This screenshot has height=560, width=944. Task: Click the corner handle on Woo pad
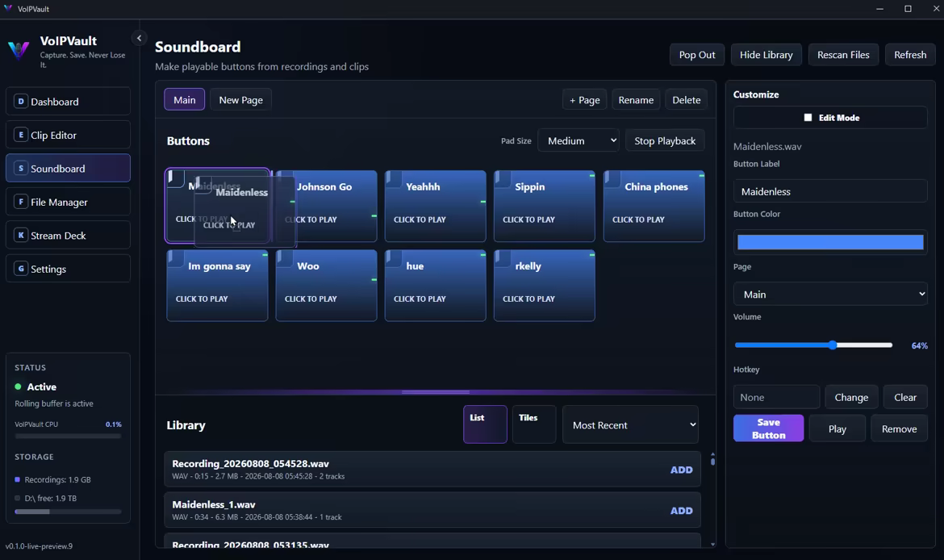285,258
